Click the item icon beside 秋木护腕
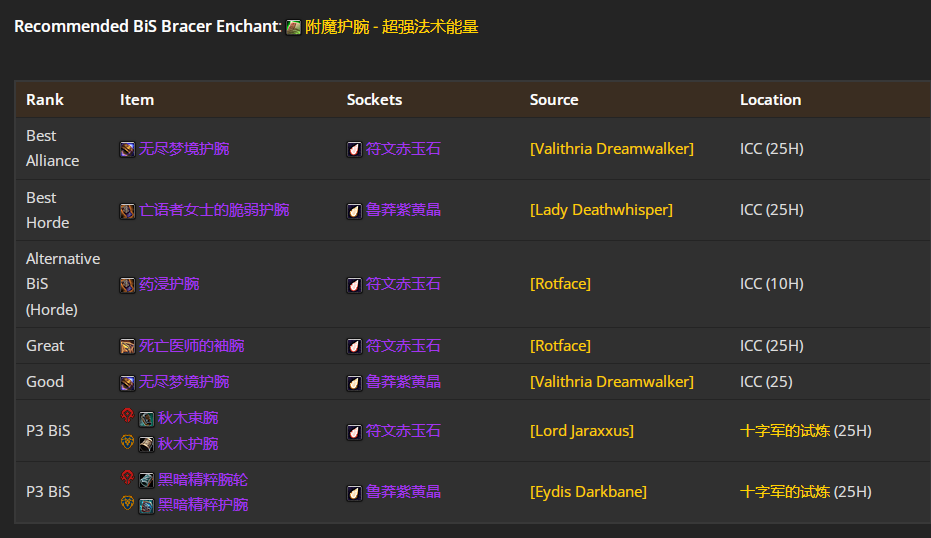 tap(147, 443)
